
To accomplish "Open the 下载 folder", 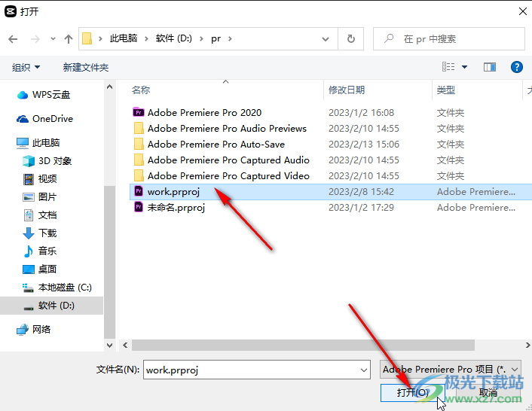I will tap(40, 233).
